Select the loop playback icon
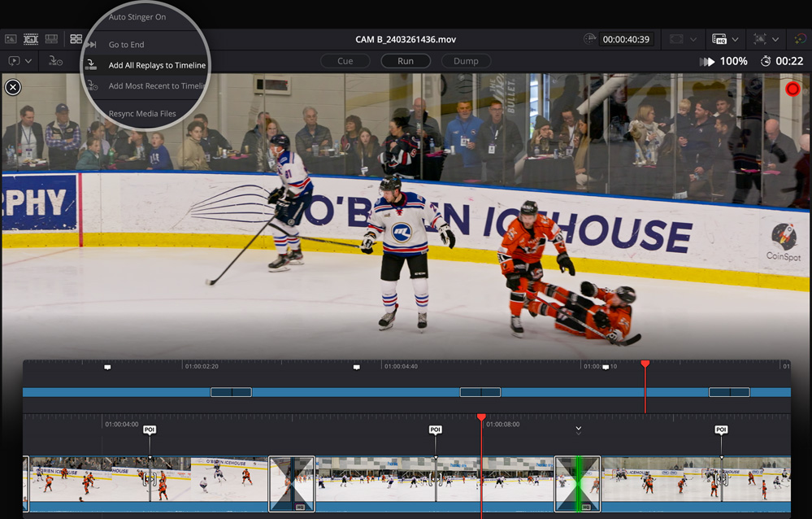The width and height of the screenshot is (812, 519). tap(14, 60)
